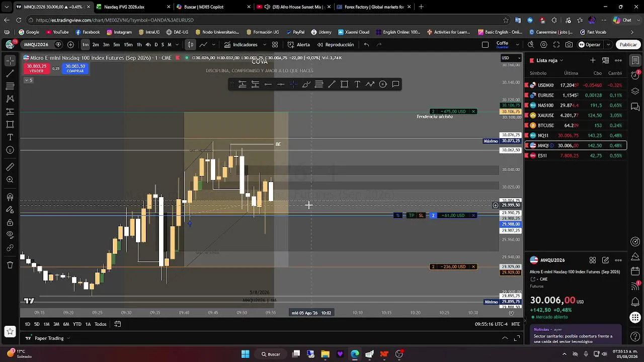Open the quick search icon in top toolbar
The height and width of the screenshot is (362, 644).
coord(531,45)
